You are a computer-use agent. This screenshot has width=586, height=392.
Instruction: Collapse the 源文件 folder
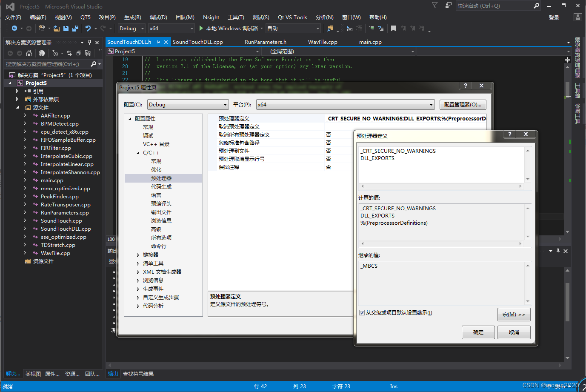[x=17, y=107]
